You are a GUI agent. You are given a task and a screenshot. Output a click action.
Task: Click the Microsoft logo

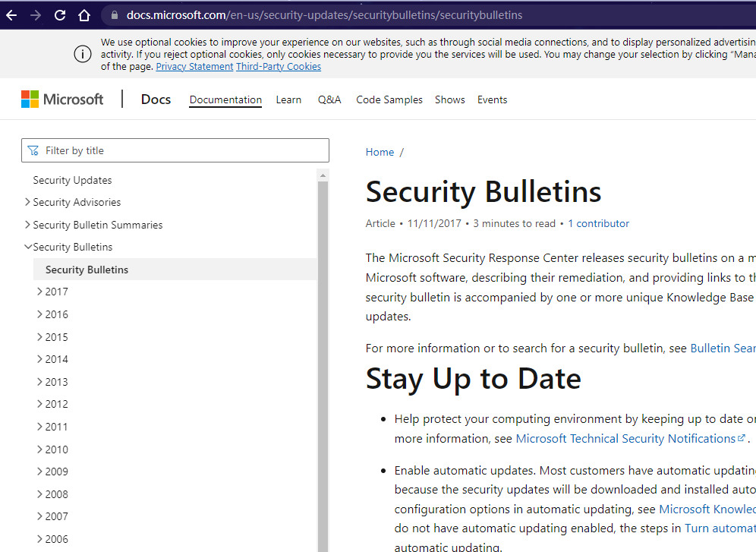click(x=62, y=99)
